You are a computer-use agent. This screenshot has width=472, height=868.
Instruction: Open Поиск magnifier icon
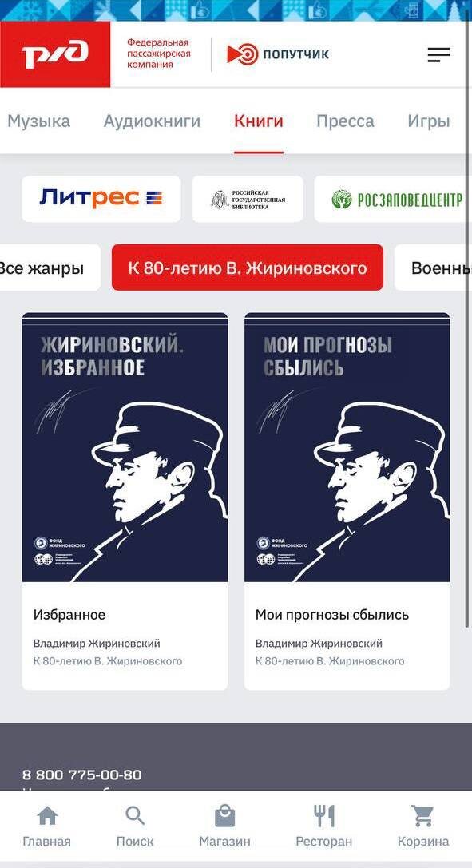(x=135, y=816)
